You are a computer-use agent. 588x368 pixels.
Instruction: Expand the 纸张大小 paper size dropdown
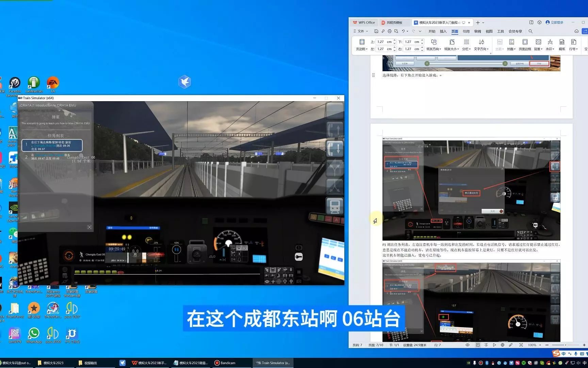pos(452,49)
